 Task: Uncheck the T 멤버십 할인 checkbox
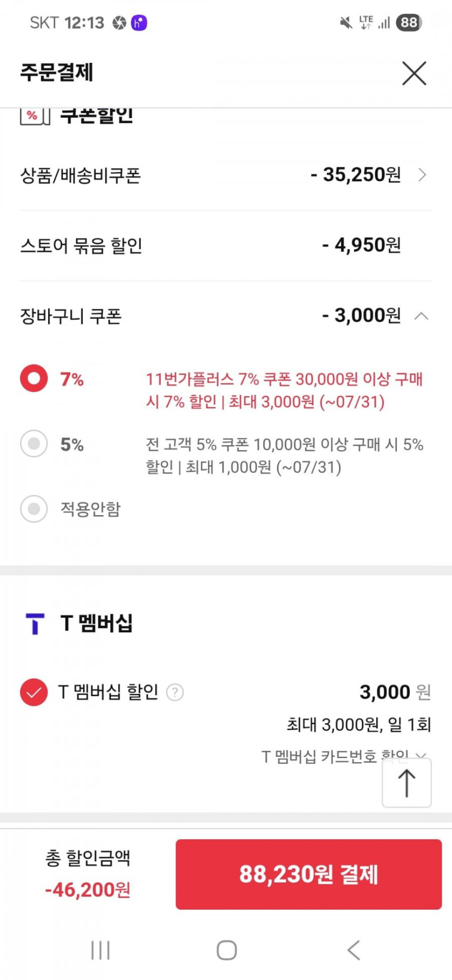pyautogui.click(x=34, y=692)
